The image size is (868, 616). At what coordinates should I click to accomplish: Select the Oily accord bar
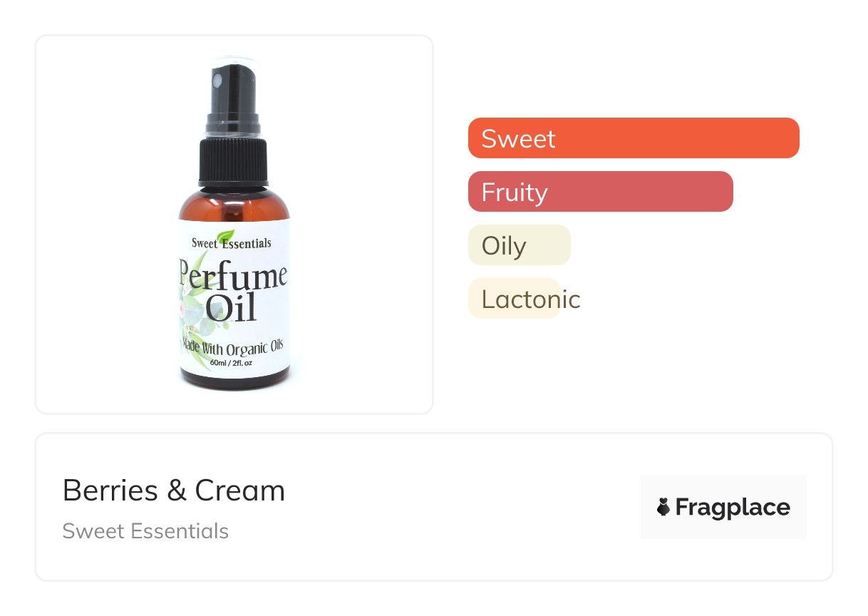tap(520, 245)
